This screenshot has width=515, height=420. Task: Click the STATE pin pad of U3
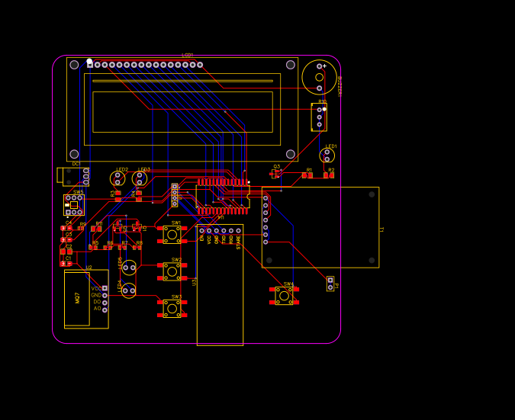coord(239,231)
